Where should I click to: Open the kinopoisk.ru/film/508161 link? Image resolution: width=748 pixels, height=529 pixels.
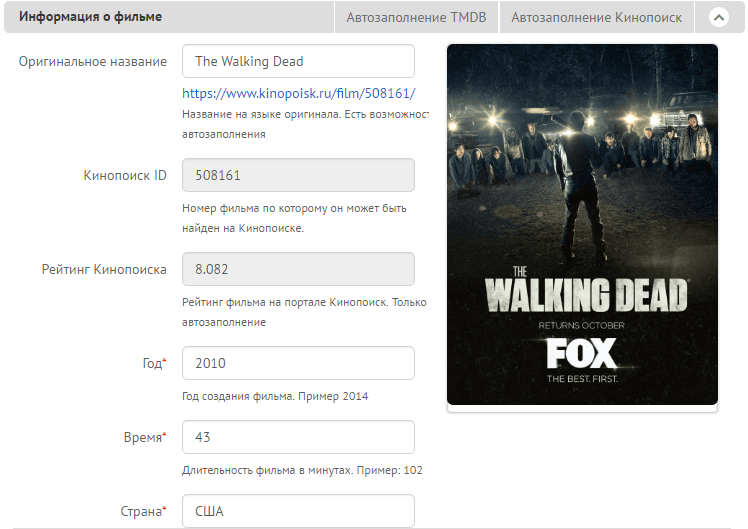tap(299, 93)
